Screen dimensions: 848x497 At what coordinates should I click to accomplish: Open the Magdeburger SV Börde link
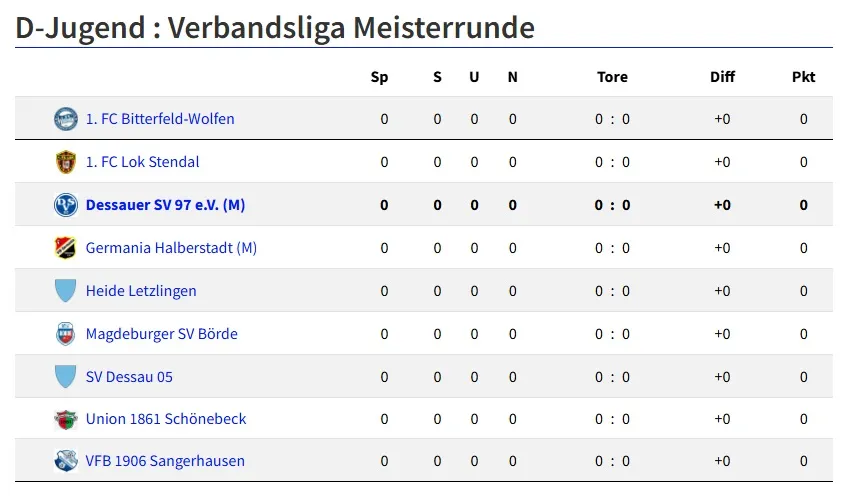(x=161, y=334)
